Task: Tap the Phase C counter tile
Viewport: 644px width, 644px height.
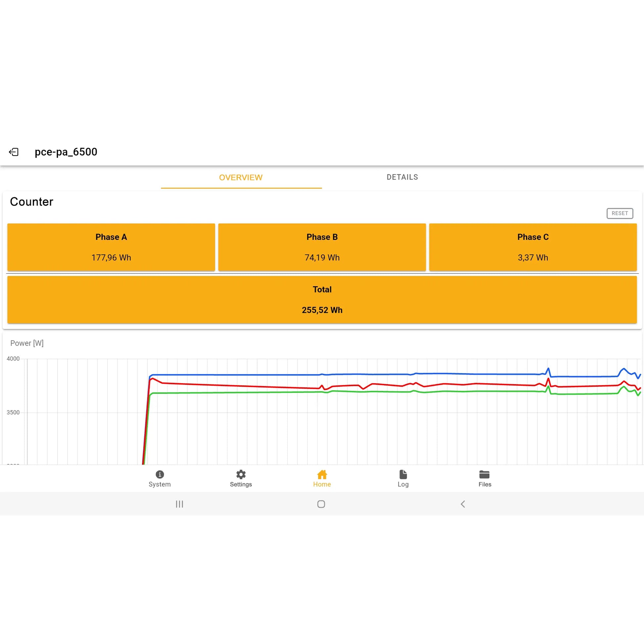Action: [533, 247]
